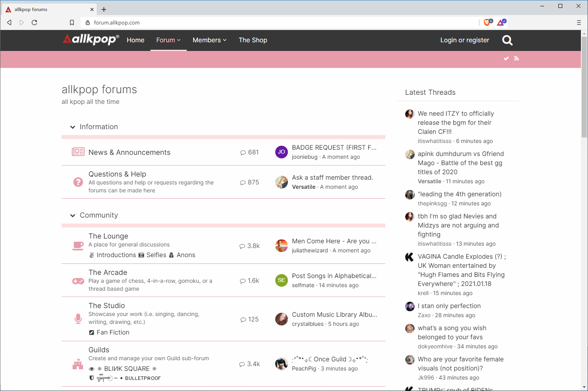The image size is (588, 391).
Task: Click the mark forums read checkmark
Action: pos(506,58)
